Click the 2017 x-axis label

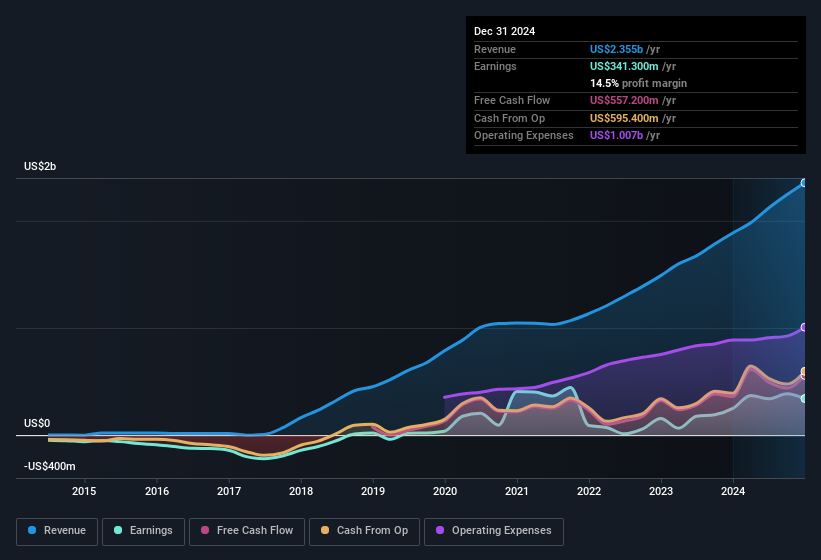pyautogui.click(x=229, y=491)
